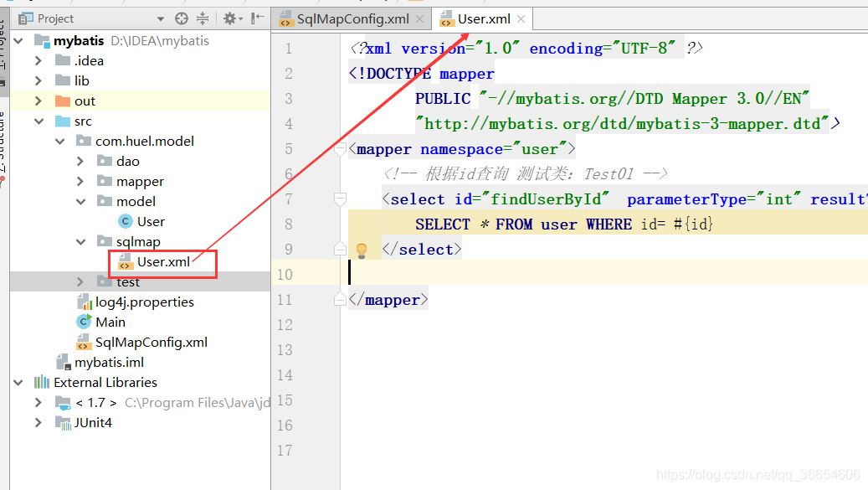This screenshot has width=868, height=490.
Task: Select the Main class in tree
Action: (x=110, y=322)
